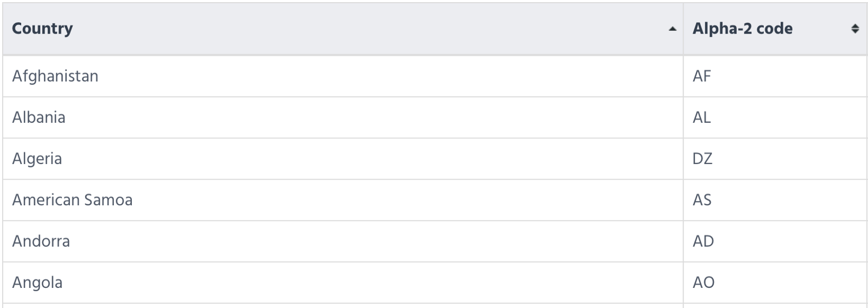Click the DZ code cell

(775, 159)
